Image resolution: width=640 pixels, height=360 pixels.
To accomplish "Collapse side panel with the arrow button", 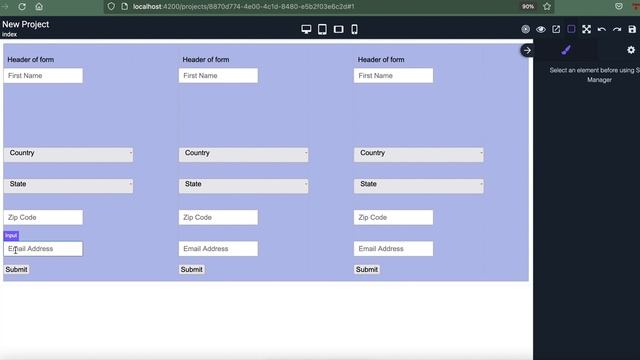I will pyautogui.click(x=527, y=51).
